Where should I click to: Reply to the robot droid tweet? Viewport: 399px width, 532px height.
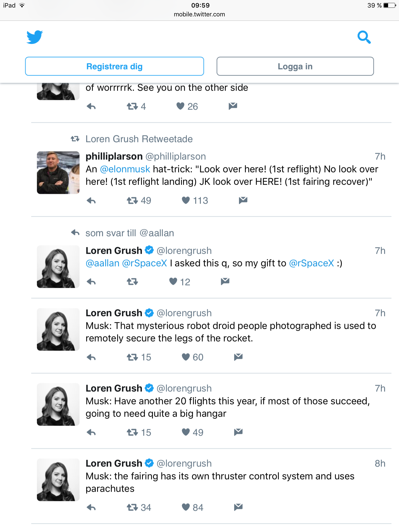(x=91, y=357)
